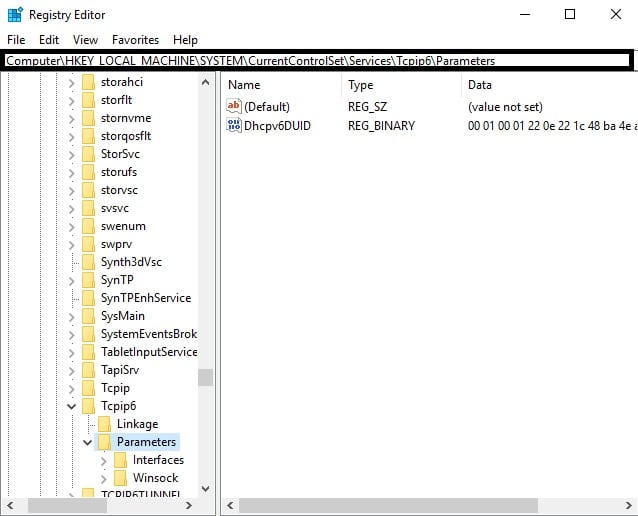
Task: Expand the SysMain key
Action: (x=72, y=317)
